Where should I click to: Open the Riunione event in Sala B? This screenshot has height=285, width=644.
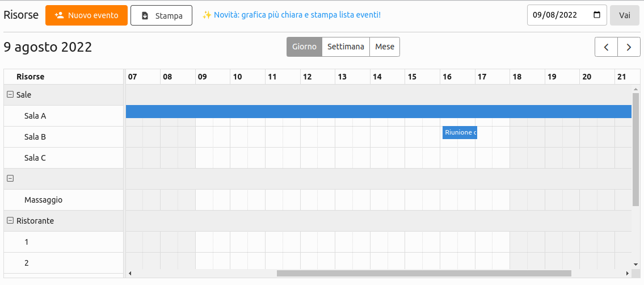460,132
